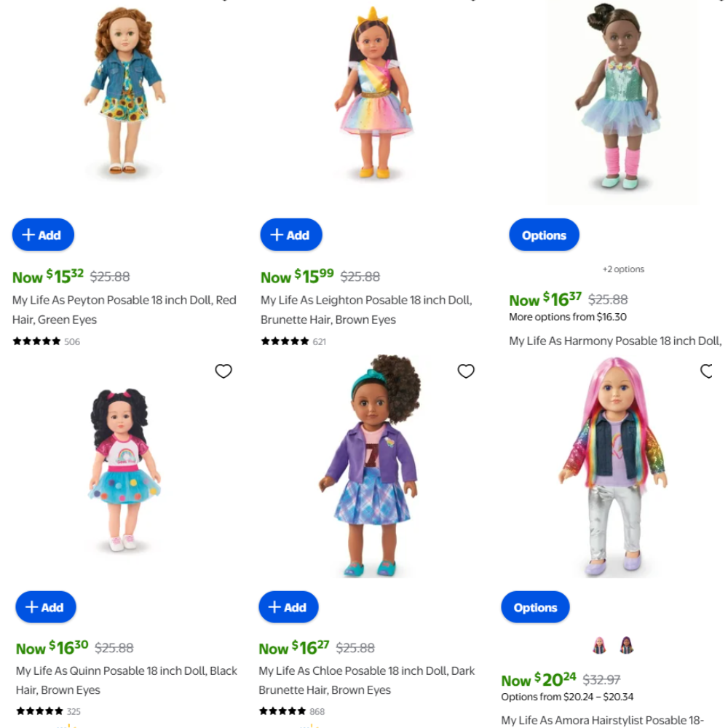Select the second Amora doll variant swatch

(626, 645)
